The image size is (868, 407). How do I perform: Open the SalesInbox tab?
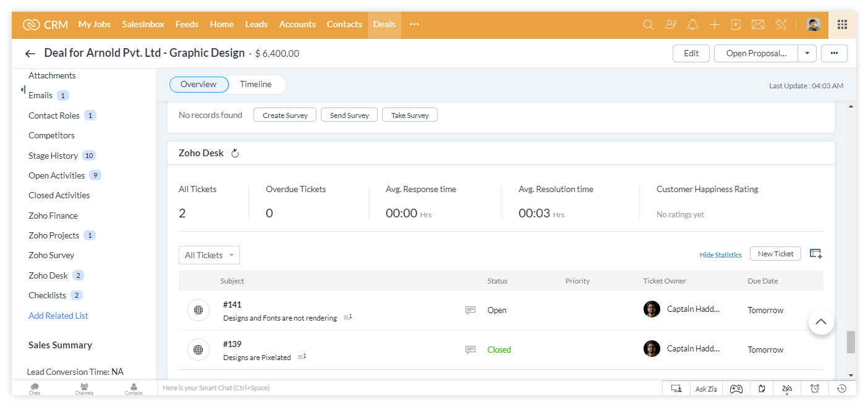tap(143, 25)
